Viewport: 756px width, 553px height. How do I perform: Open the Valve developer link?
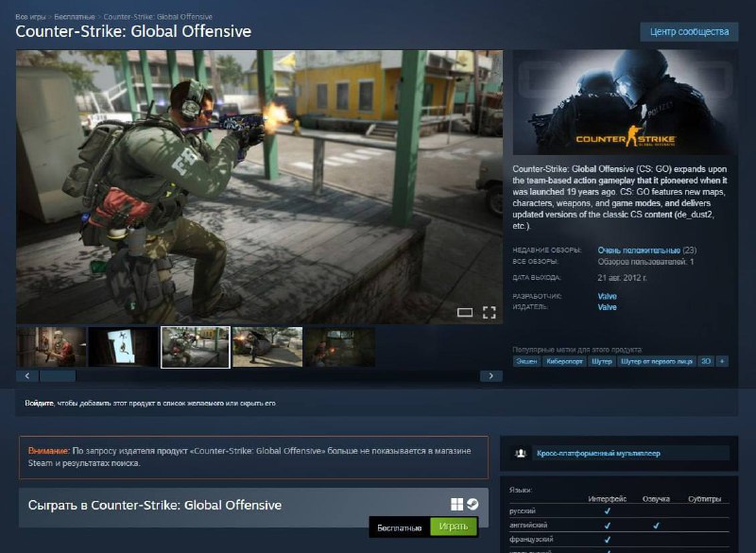coord(607,296)
